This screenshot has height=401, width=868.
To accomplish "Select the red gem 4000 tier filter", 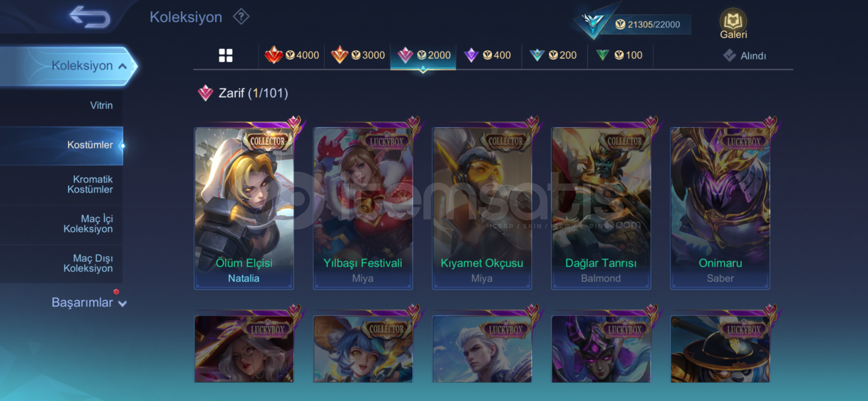I will 292,55.
